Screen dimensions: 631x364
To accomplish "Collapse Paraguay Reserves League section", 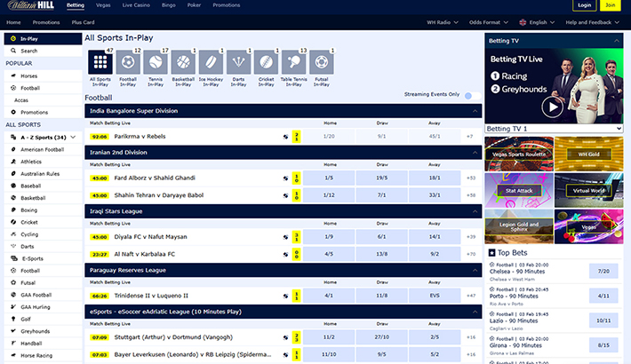I will [475, 270].
